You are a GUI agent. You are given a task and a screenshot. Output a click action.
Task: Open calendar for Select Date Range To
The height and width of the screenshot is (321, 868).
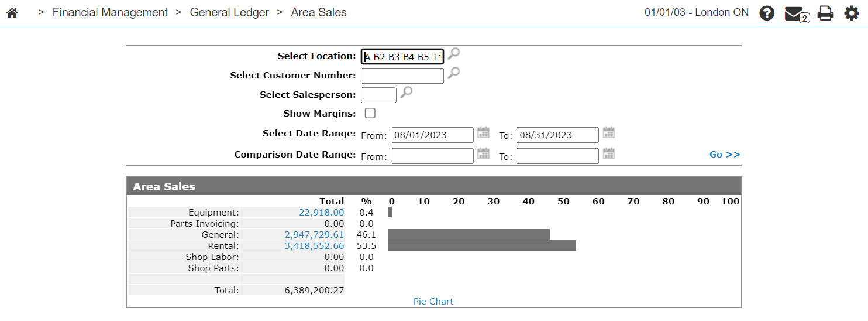point(608,132)
